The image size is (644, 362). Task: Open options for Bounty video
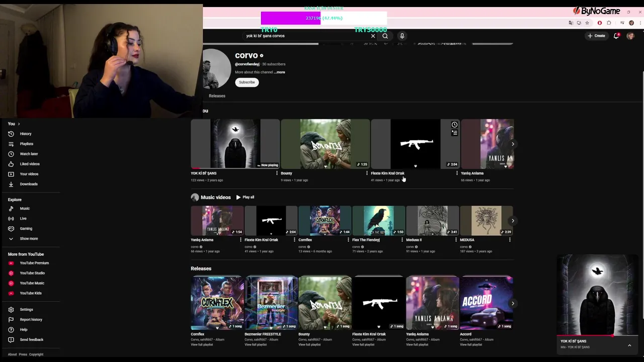[x=367, y=173]
